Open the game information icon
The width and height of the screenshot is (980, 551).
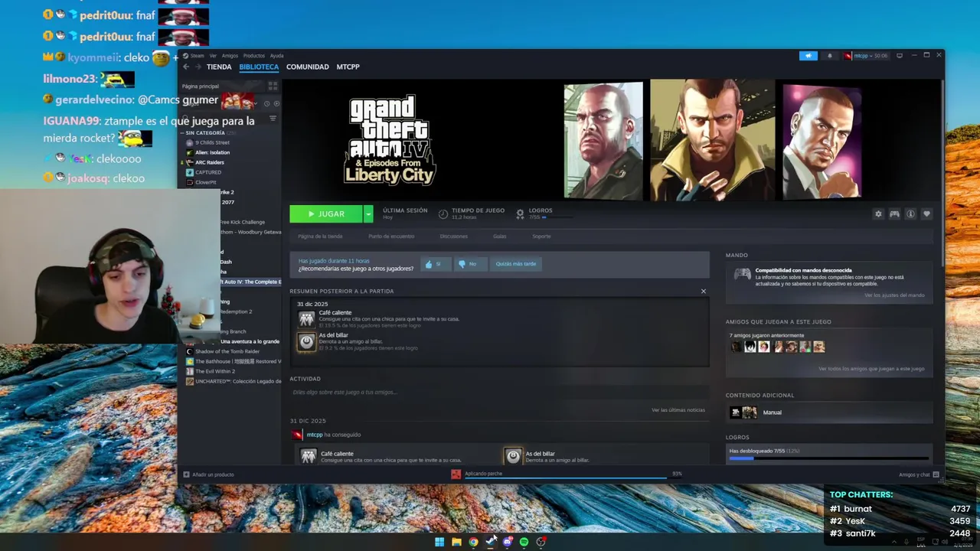910,214
